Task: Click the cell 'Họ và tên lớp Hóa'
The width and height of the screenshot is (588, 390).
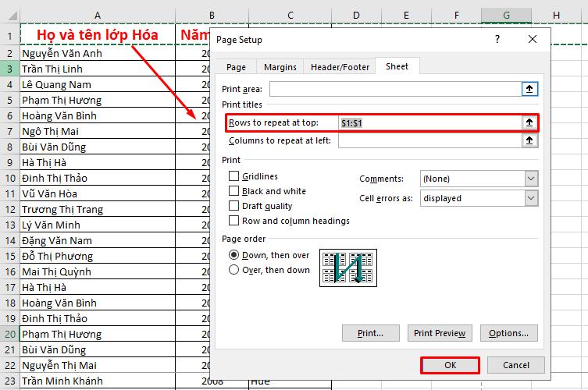Action: [x=98, y=35]
